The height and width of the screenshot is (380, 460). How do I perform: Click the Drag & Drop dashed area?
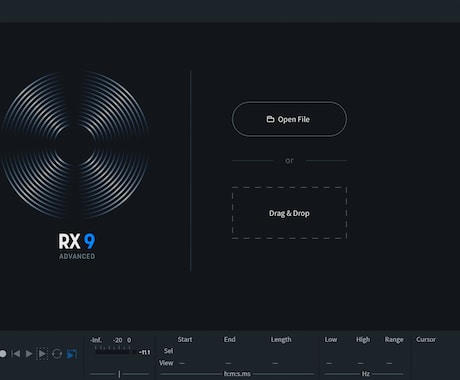pos(289,213)
